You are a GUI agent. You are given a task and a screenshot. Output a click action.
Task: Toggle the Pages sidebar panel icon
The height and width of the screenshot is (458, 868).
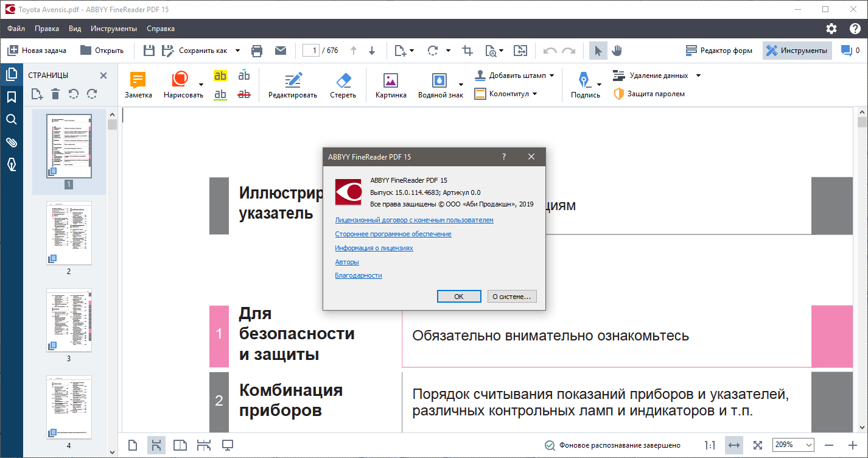[11, 75]
